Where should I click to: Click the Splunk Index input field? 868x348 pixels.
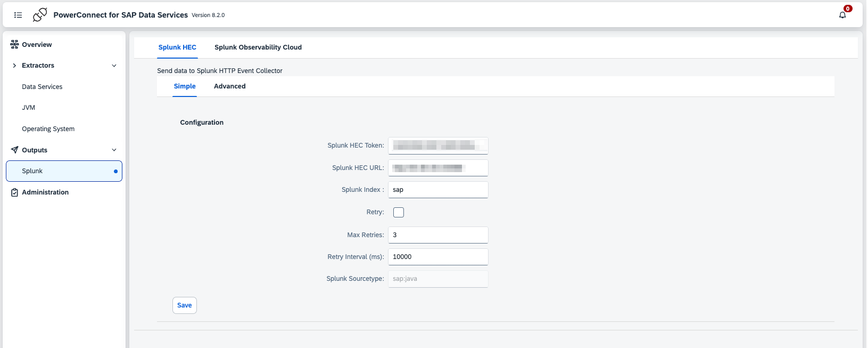(x=437, y=190)
